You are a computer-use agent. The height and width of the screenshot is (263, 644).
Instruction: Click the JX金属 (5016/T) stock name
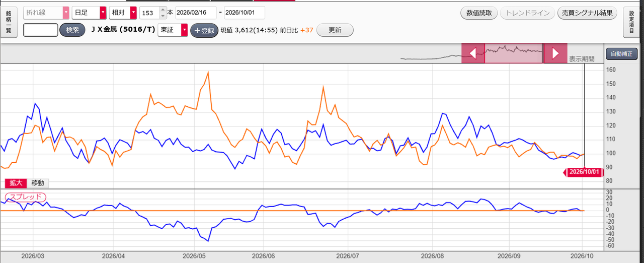(x=123, y=30)
